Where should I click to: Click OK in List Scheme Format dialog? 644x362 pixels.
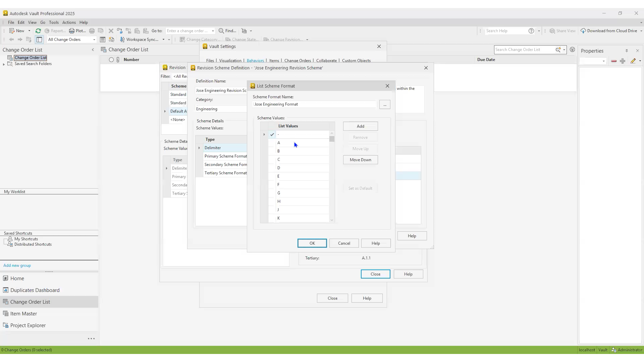[312, 243]
